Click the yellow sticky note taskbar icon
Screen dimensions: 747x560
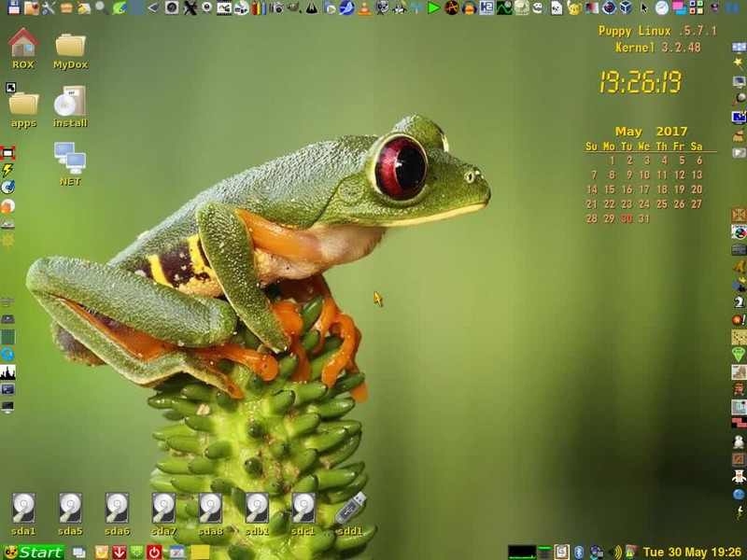[199, 552]
